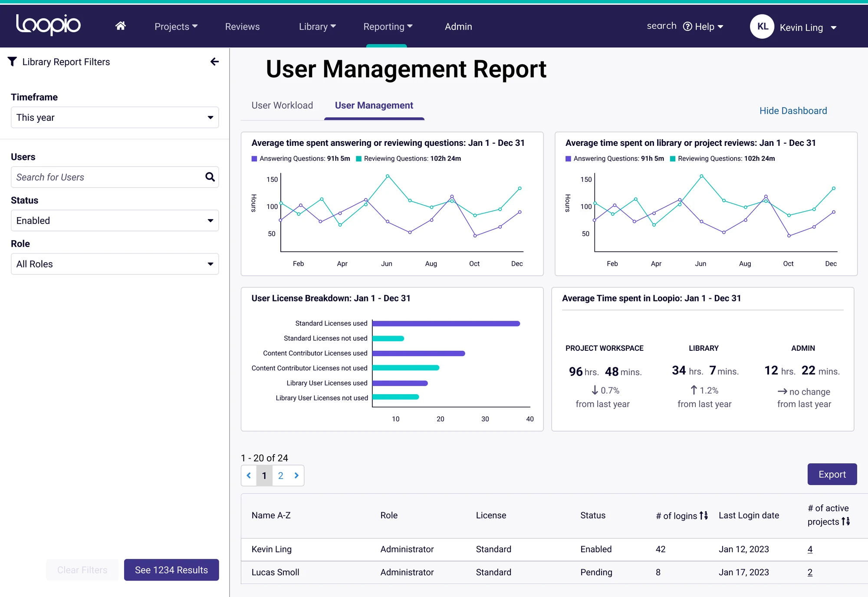Switch to the User Workload tab
Image resolution: width=868 pixels, height=597 pixels.
point(282,105)
